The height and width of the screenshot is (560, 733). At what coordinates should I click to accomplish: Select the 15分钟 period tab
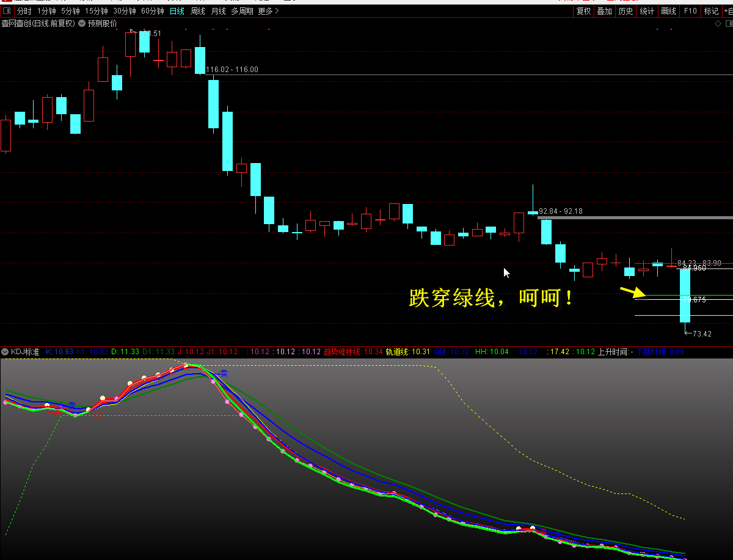pos(97,11)
